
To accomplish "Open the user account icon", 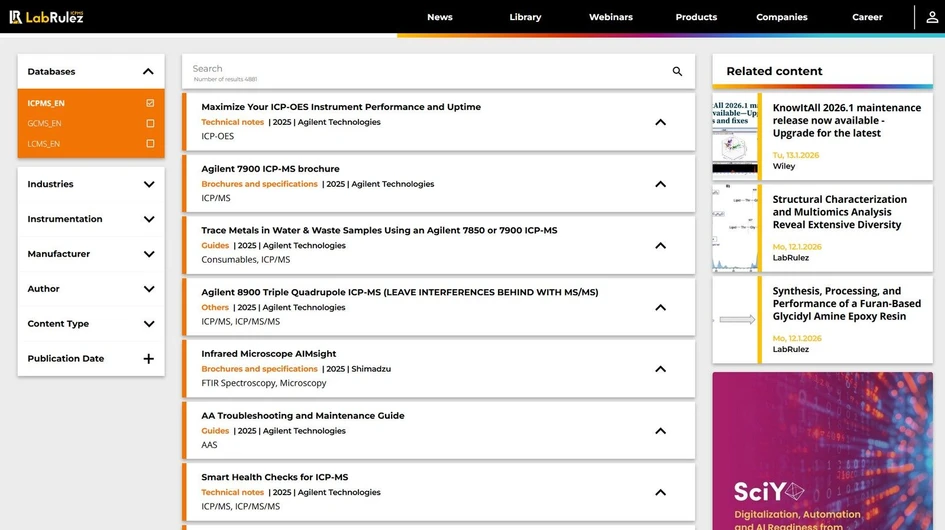I will tap(932, 17).
